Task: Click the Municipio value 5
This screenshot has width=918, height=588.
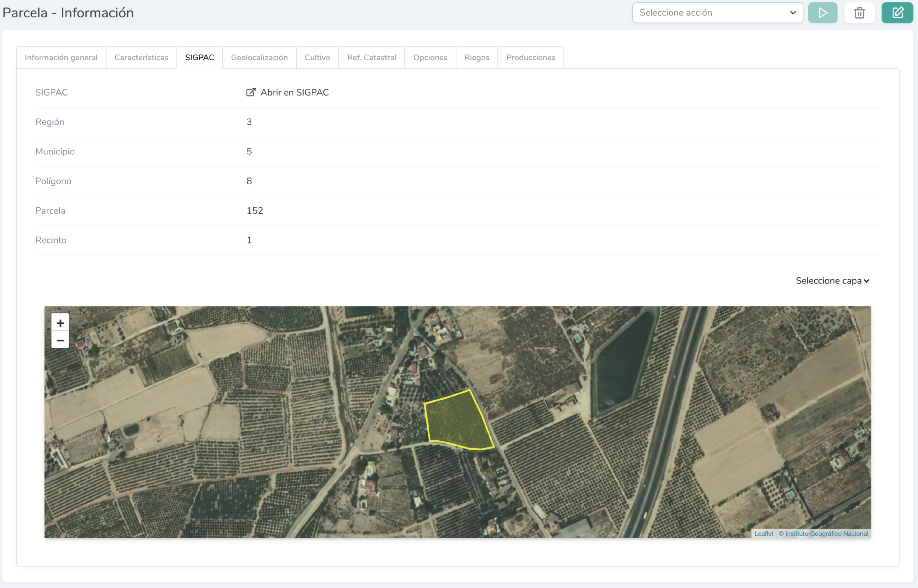Action: (249, 151)
